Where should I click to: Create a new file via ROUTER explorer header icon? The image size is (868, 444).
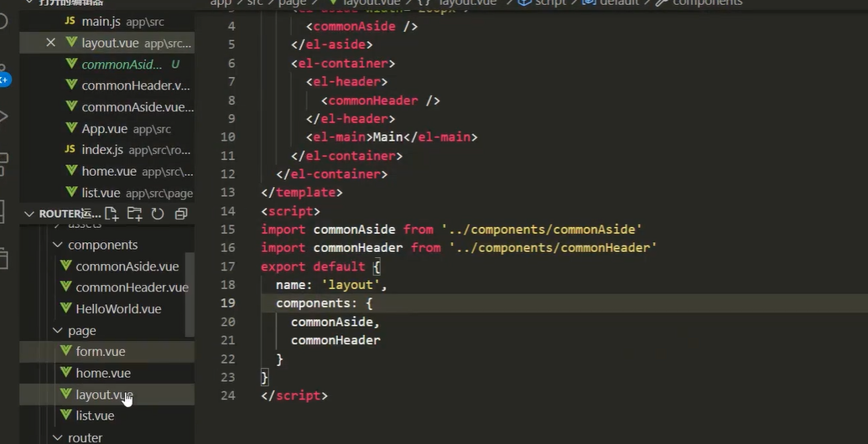pos(112,214)
